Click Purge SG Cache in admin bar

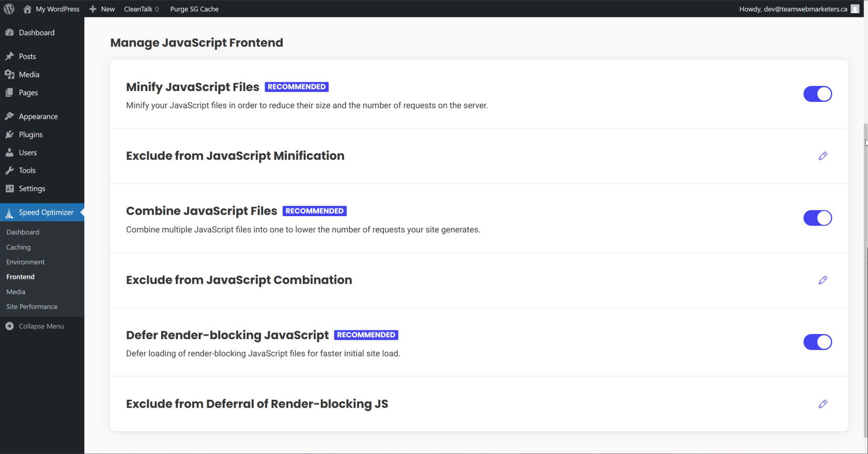194,9
